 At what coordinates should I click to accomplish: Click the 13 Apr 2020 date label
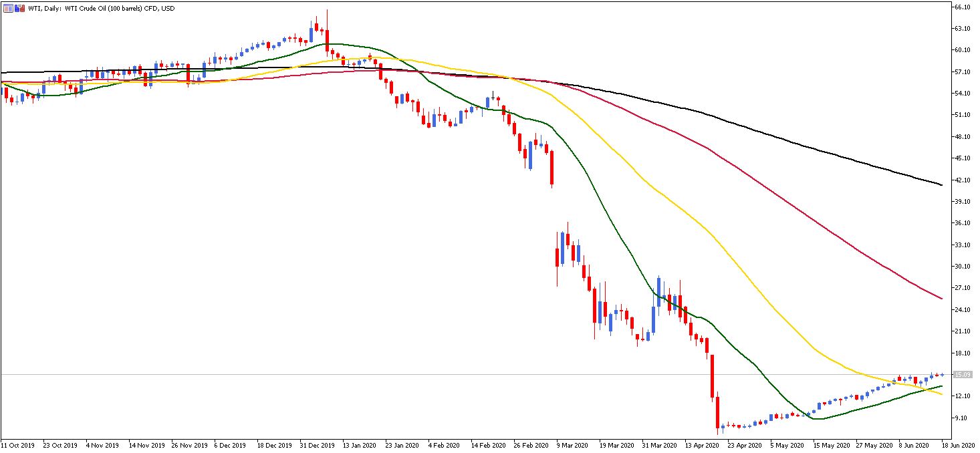click(x=703, y=444)
